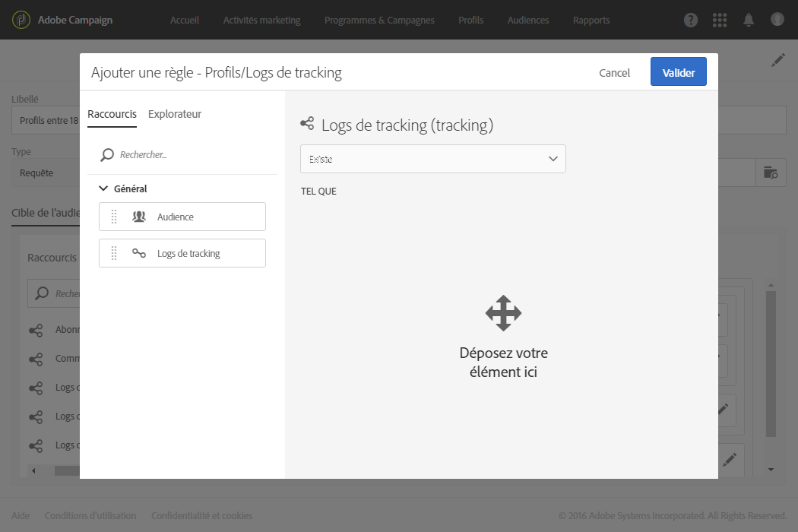The width and height of the screenshot is (798, 532).
Task: Collapse the Général section
Action: coord(104,188)
